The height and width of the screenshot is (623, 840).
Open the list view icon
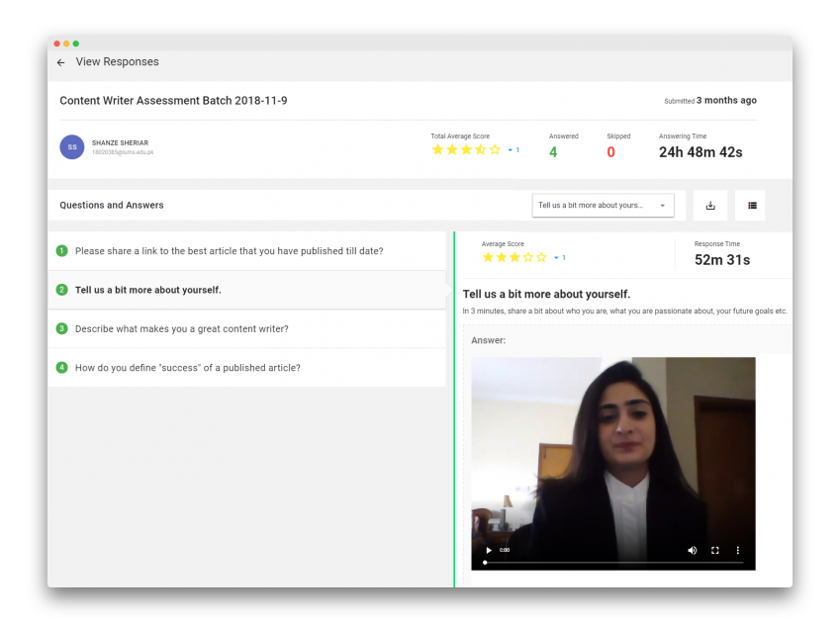(752, 206)
